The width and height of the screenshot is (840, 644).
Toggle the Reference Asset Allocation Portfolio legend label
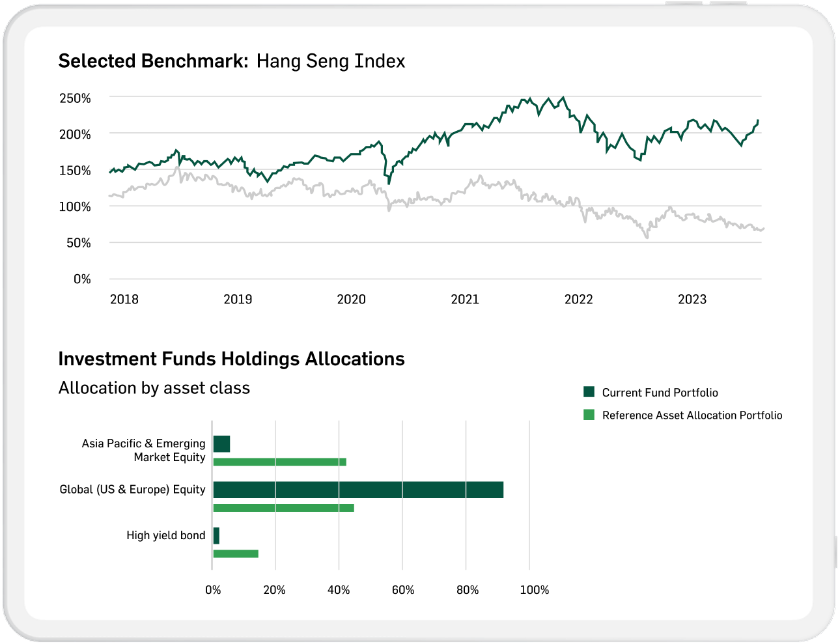[x=692, y=415]
